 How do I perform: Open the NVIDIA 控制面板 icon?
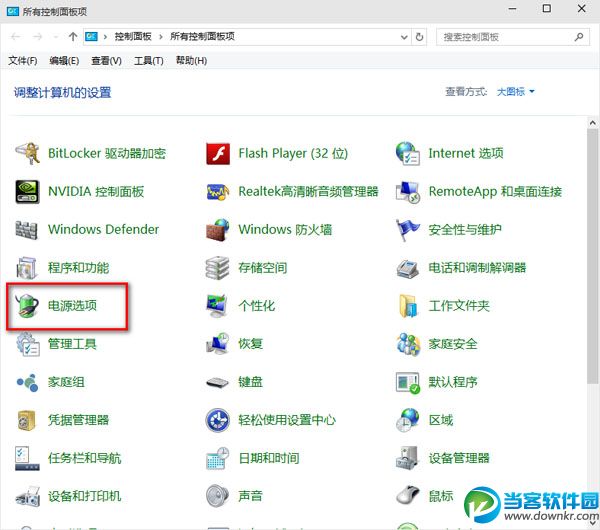coord(27,191)
